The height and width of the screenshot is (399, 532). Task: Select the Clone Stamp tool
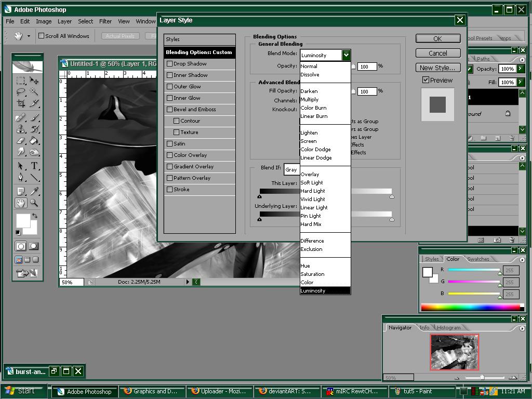point(21,129)
